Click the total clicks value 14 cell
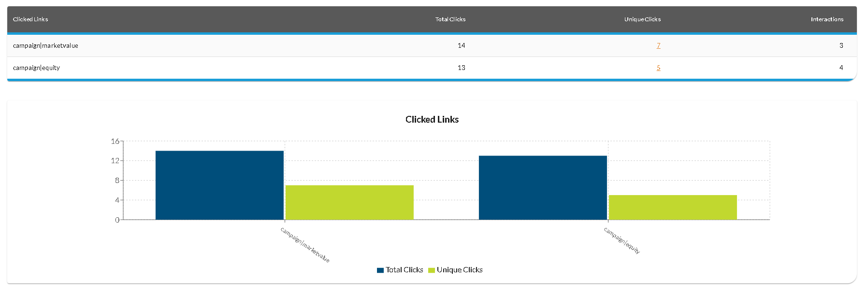 [461, 45]
